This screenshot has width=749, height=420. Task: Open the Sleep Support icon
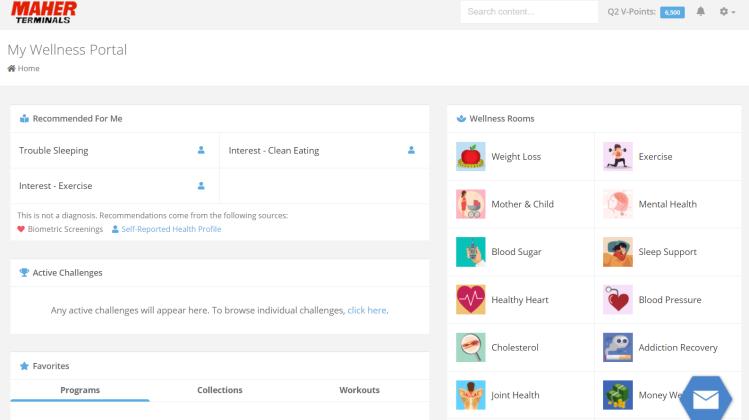tap(618, 252)
